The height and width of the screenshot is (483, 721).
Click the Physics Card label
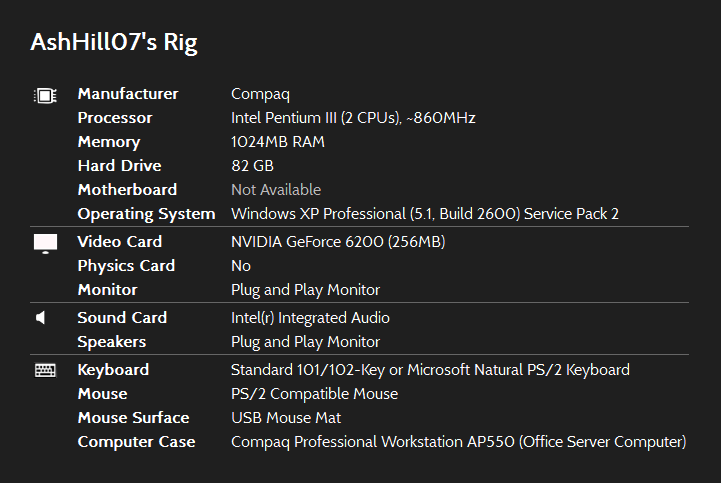126,266
